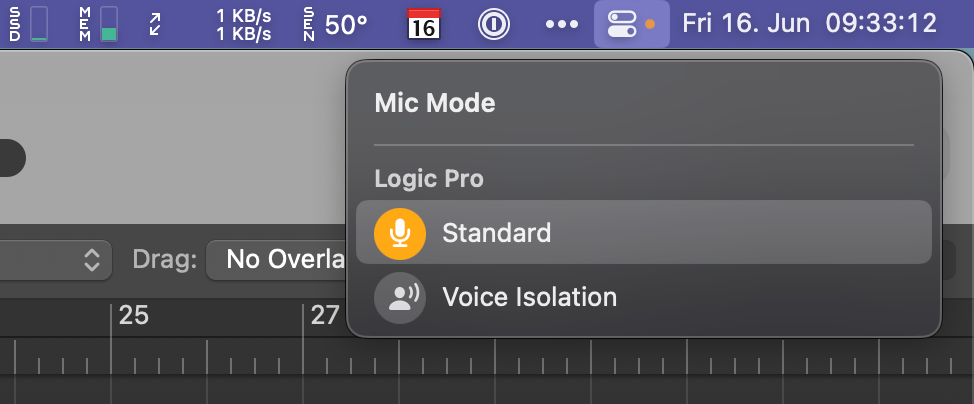Expand the pop-up menu left of Drag

click(x=91, y=260)
